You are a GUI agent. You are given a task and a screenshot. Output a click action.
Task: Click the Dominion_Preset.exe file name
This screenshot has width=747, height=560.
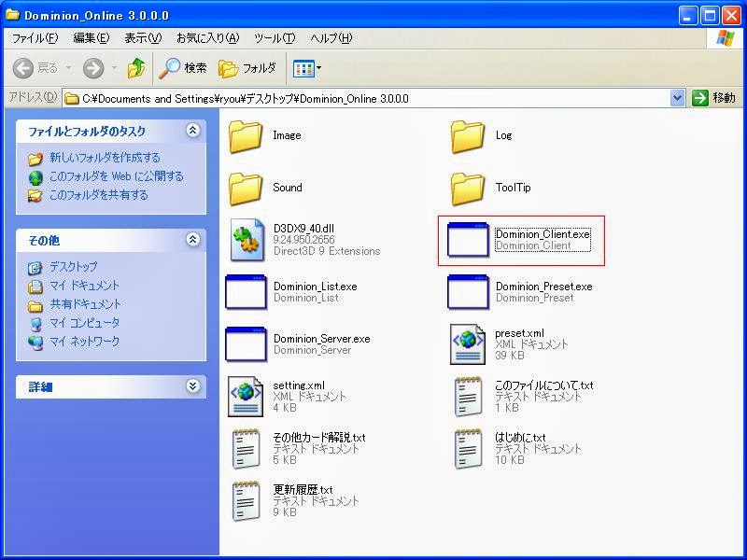click(543, 287)
